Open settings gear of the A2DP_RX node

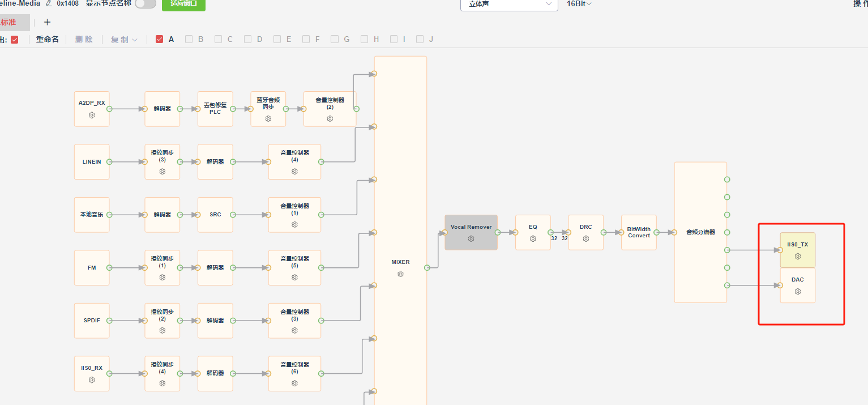coord(92,115)
